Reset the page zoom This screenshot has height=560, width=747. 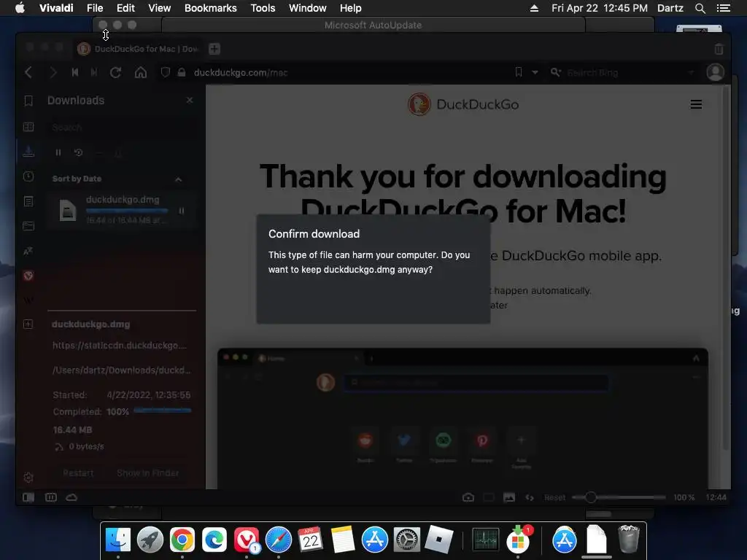pyautogui.click(x=554, y=497)
